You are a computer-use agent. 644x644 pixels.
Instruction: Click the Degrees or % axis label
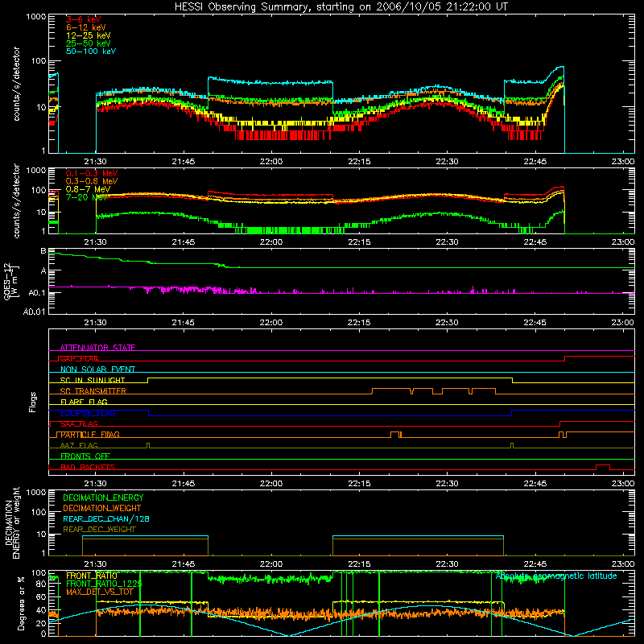click(21, 604)
